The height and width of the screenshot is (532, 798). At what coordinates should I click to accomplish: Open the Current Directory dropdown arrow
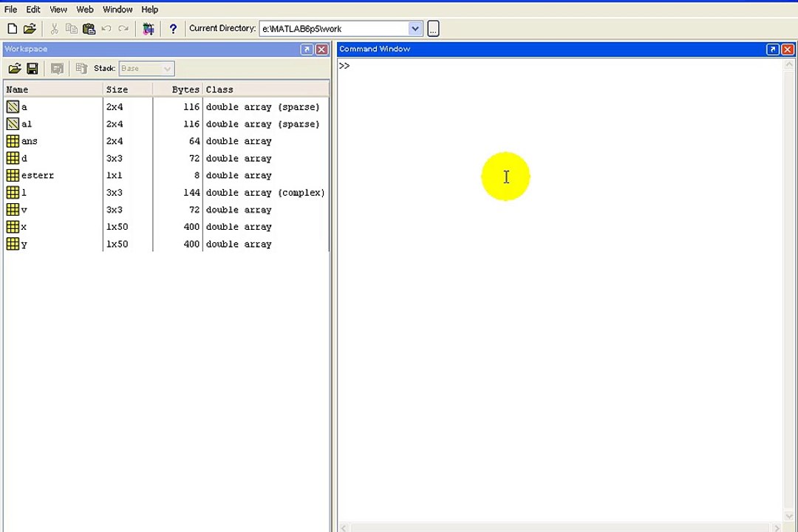tap(415, 29)
